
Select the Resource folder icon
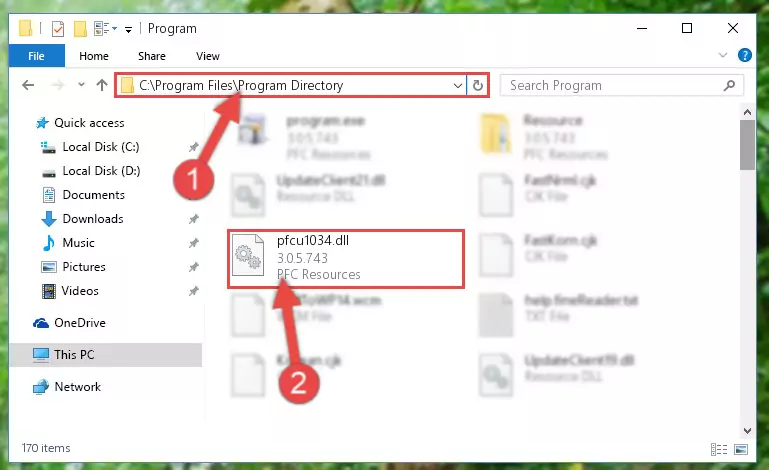point(495,133)
